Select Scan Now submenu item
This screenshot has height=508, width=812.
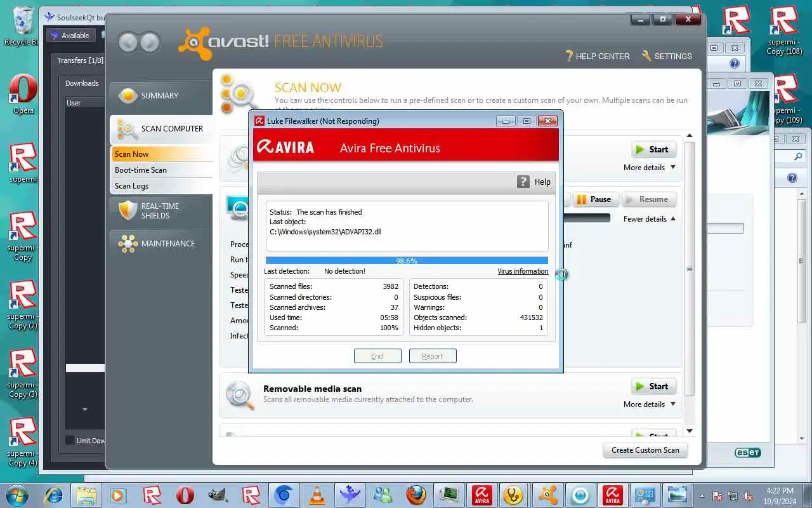[x=162, y=154]
